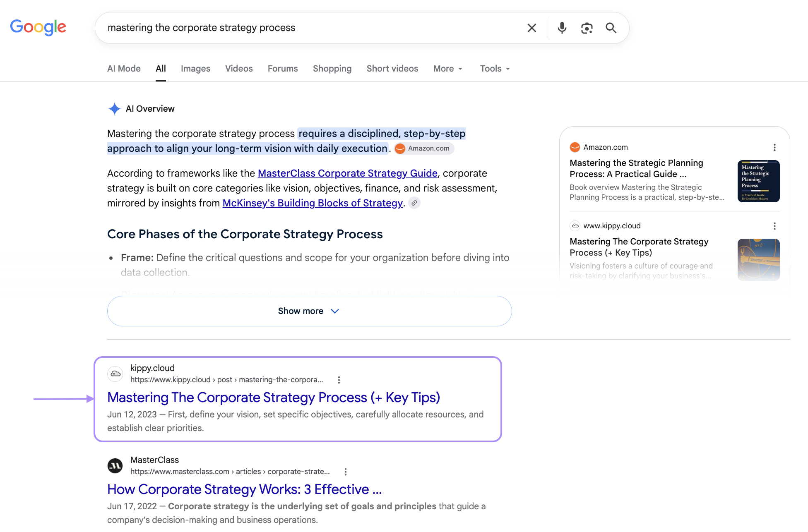808x532 pixels.
Task: Click into the search query input field
Action: click(310, 28)
